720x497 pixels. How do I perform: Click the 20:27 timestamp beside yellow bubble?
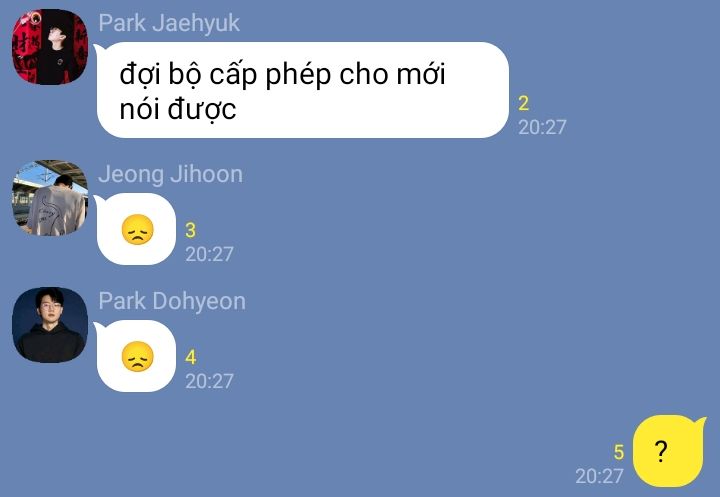tap(599, 476)
